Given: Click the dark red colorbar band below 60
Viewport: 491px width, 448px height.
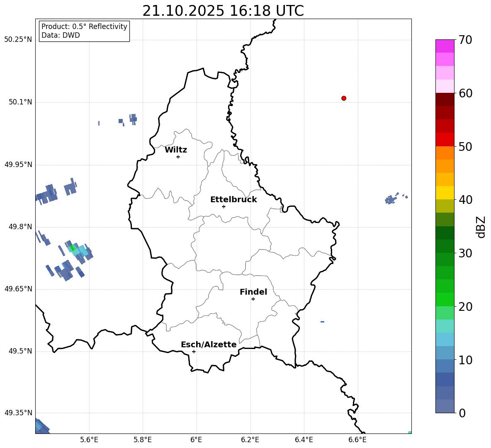Looking at the screenshot, I should pos(445,99).
